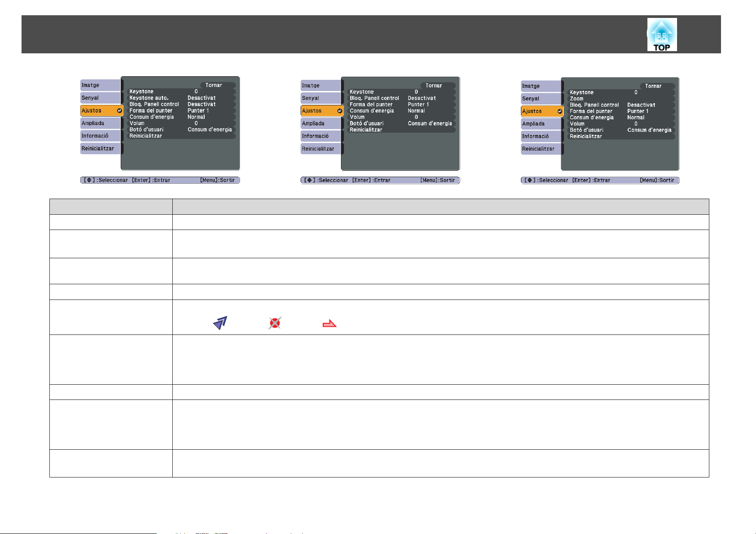Select Consum d'energia row in middle menu

[x=402, y=111]
